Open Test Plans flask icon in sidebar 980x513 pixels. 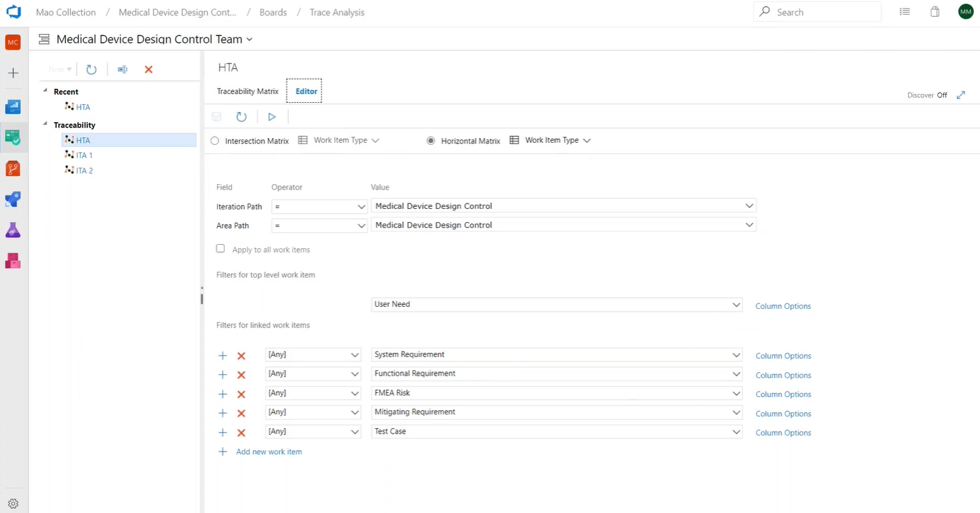click(13, 229)
